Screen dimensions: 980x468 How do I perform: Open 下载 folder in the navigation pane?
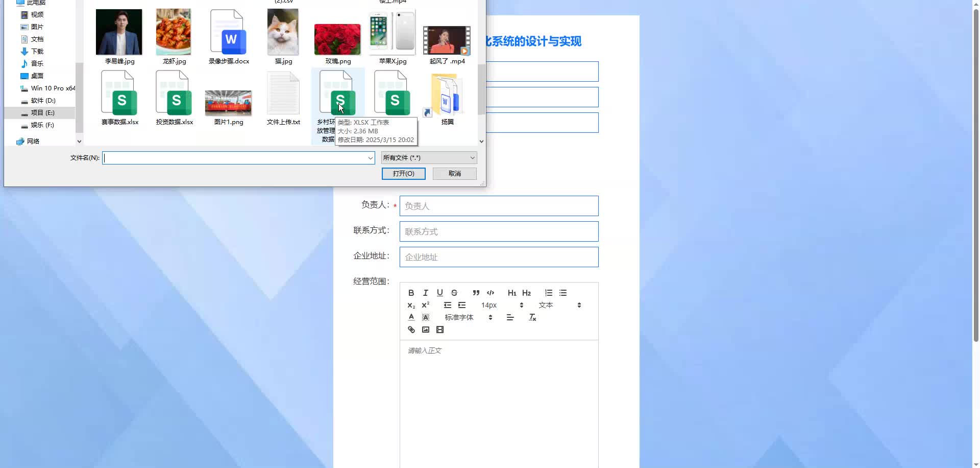point(37,52)
